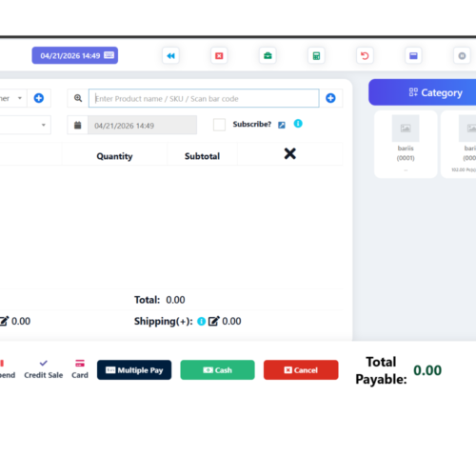Click the 04/21/2026 14:49 date input field
The height and width of the screenshot is (476, 476).
point(142,126)
